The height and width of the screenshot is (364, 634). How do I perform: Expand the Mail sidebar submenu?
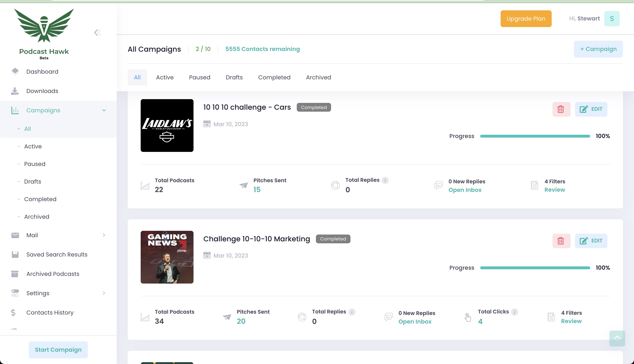click(104, 235)
